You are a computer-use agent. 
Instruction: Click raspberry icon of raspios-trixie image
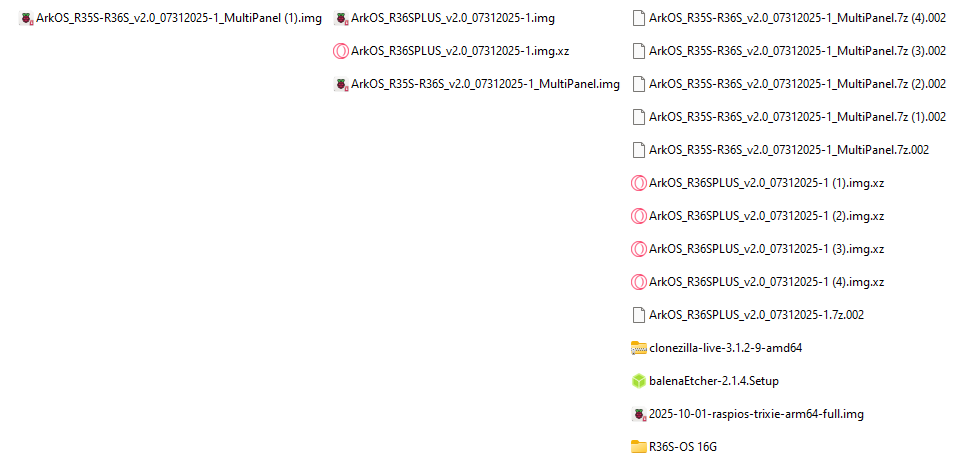tap(638, 414)
